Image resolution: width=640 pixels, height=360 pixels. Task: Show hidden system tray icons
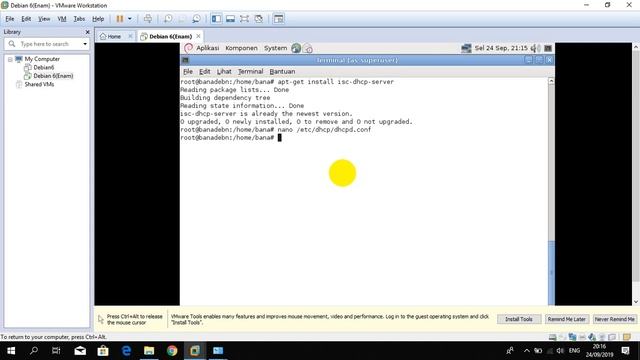(x=527, y=351)
